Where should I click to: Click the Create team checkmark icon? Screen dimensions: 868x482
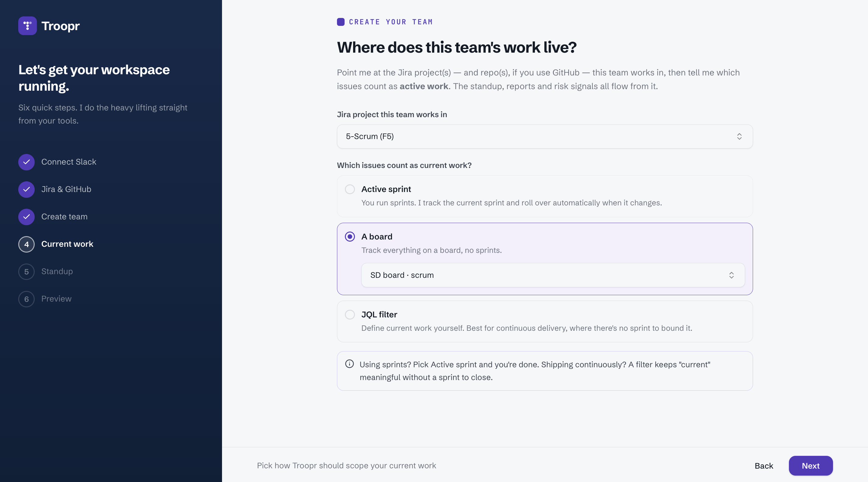(26, 217)
